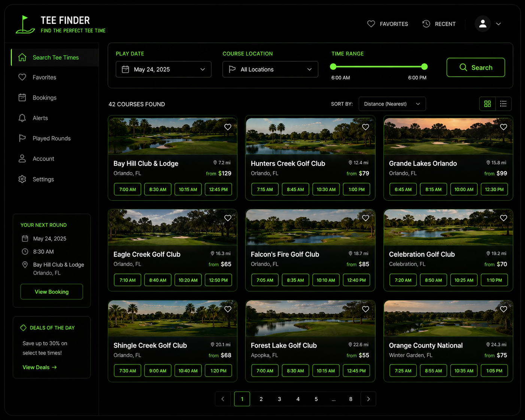Favorite Shingle Creek Golf Club
This screenshot has height=420, width=525.
click(x=228, y=309)
